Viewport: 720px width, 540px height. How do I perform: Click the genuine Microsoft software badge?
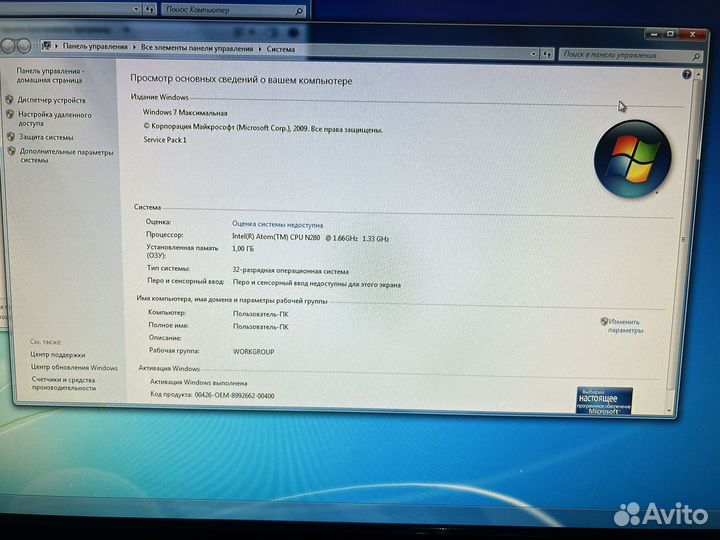pyautogui.click(x=604, y=401)
